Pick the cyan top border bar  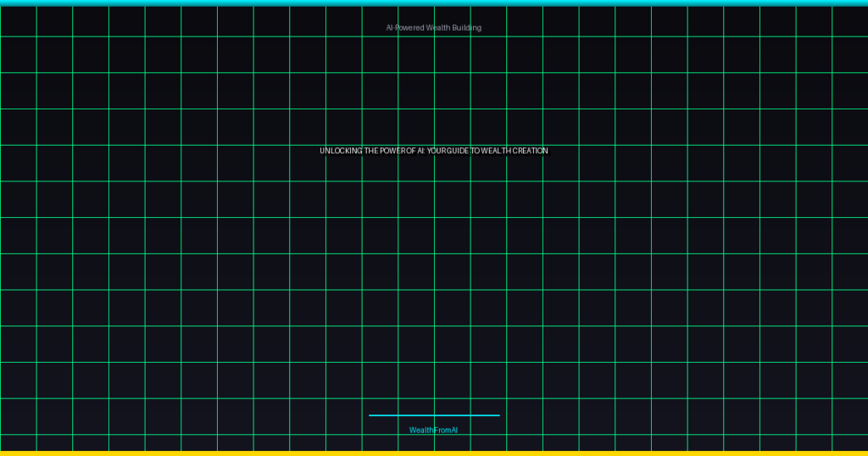434,3
